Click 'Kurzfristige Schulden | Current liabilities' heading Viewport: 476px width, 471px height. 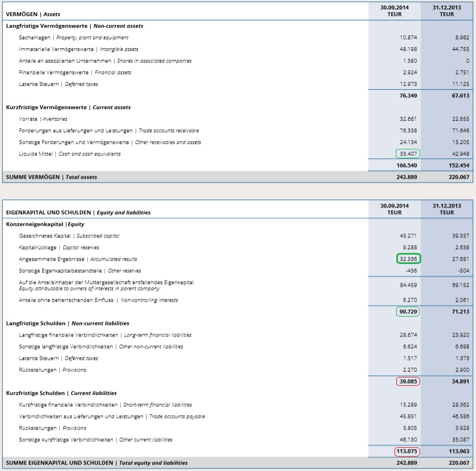[x=61, y=394]
